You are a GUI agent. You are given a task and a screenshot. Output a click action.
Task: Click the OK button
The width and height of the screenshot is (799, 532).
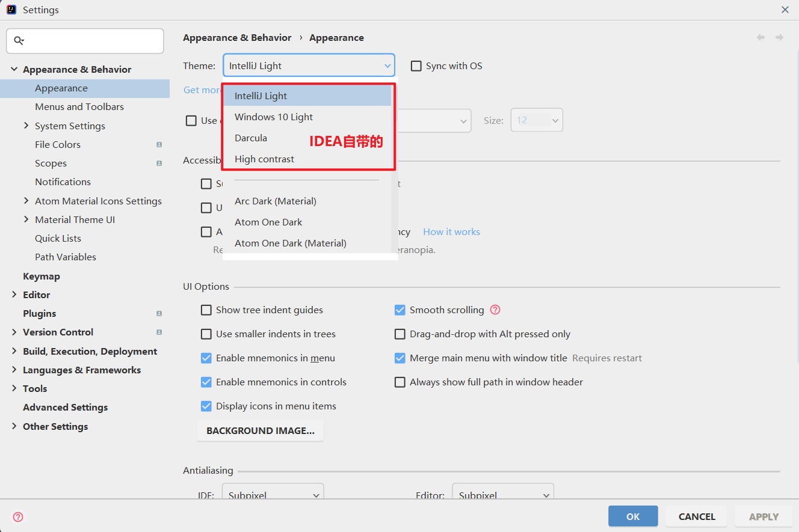point(633,516)
